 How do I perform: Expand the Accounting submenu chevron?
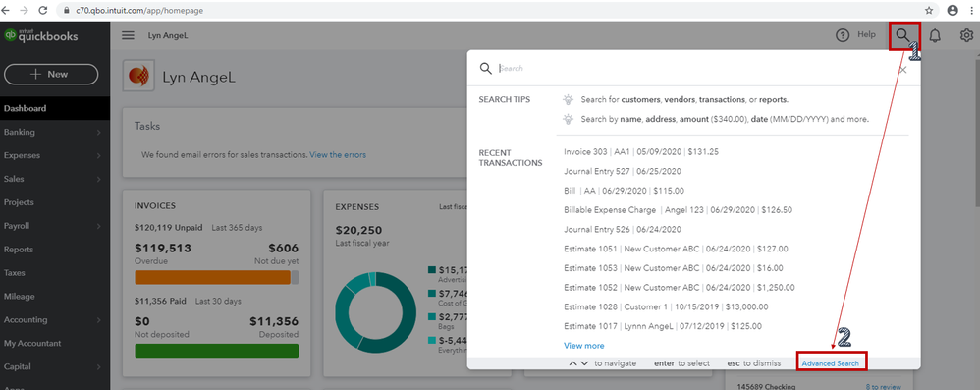(x=99, y=320)
